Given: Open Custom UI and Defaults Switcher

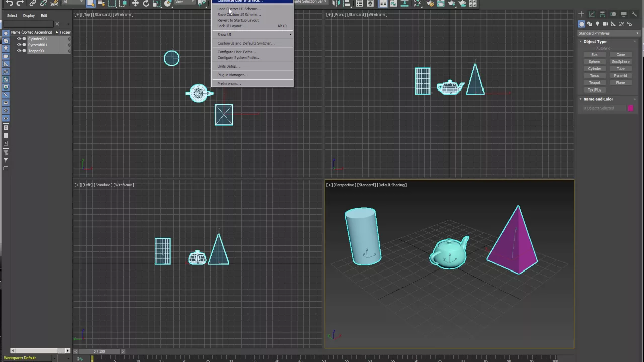Looking at the screenshot, I should click(246, 43).
